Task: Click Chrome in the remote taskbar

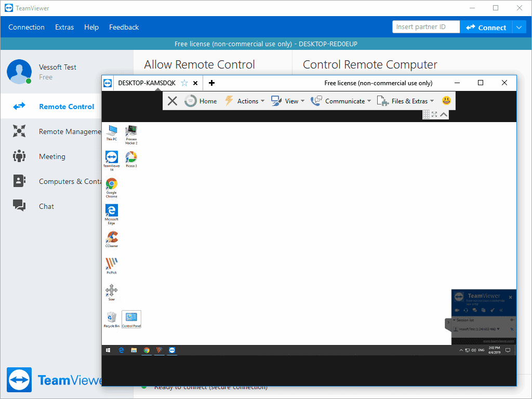Action: [x=147, y=350]
